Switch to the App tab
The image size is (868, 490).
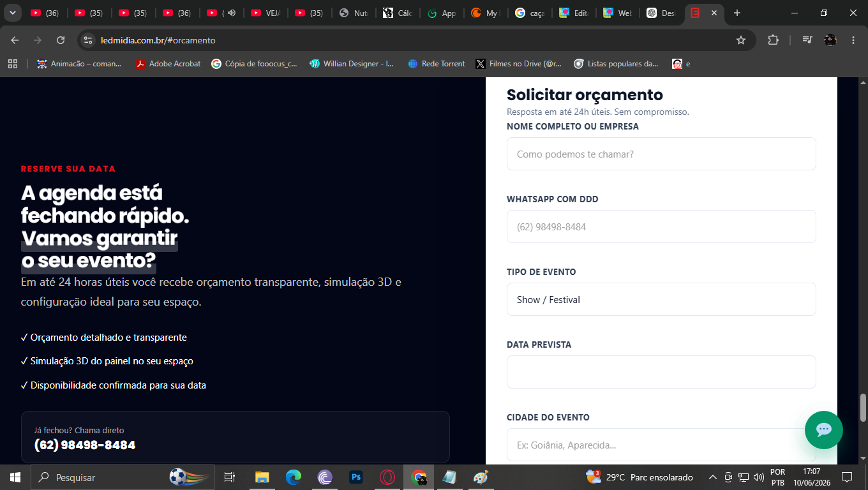442,13
